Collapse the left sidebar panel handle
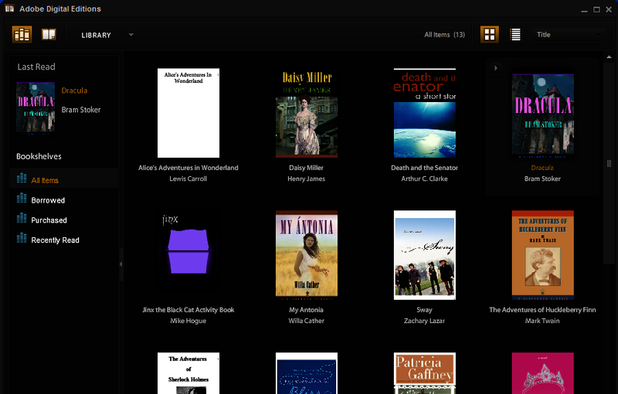Viewport: 618px width, 394px height. [121, 264]
